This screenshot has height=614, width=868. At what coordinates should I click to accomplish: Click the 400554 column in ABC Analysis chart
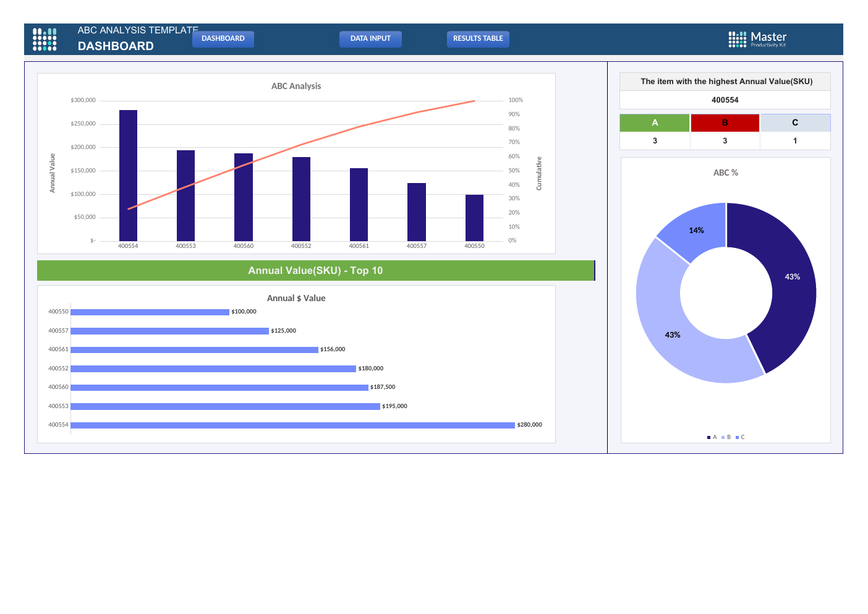click(128, 176)
